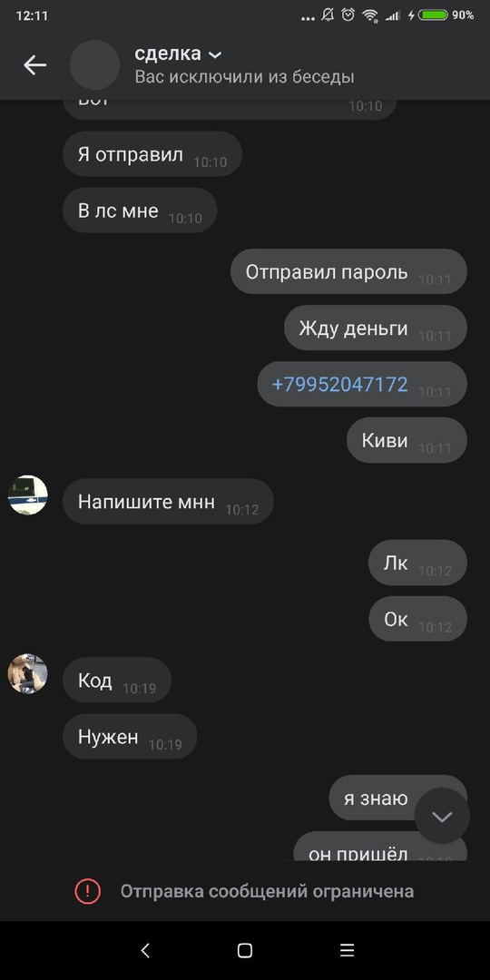This screenshot has width=490, height=980.
Task: Open avatar of the Напишите мнн sender
Action: coord(27,495)
